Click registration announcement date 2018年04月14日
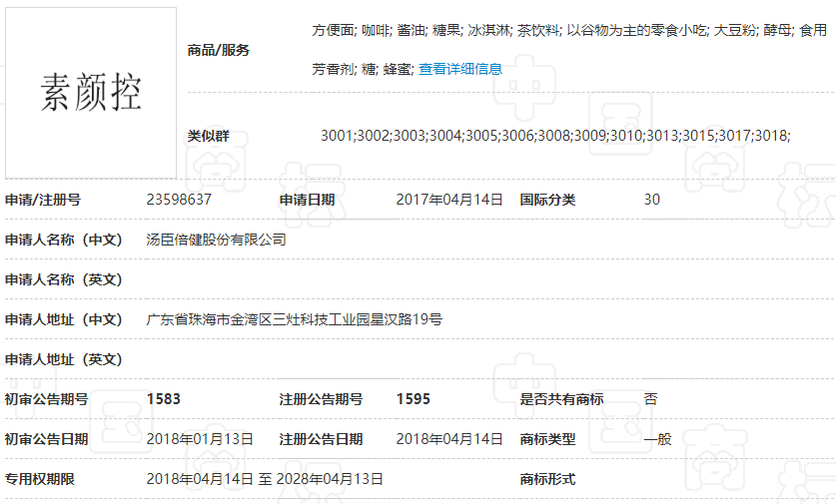This screenshot has height=504, width=836. pyautogui.click(x=449, y=439)
